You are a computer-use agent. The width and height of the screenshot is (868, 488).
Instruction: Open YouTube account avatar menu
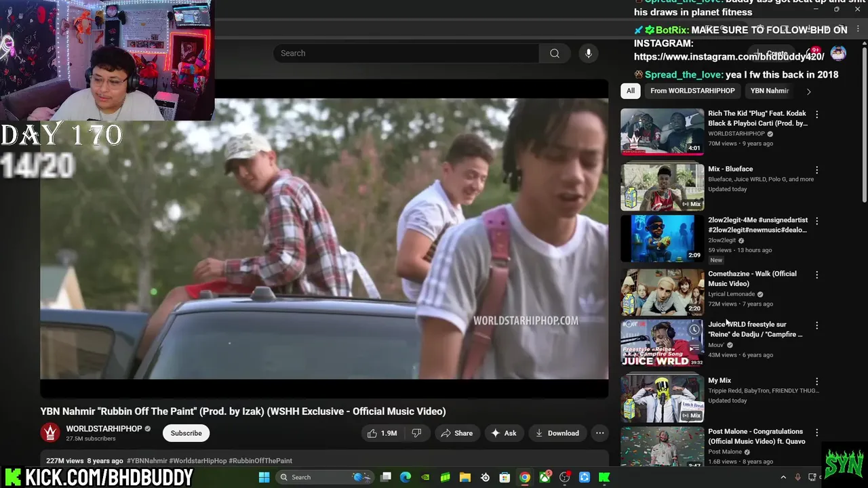(x=839, y=54)
